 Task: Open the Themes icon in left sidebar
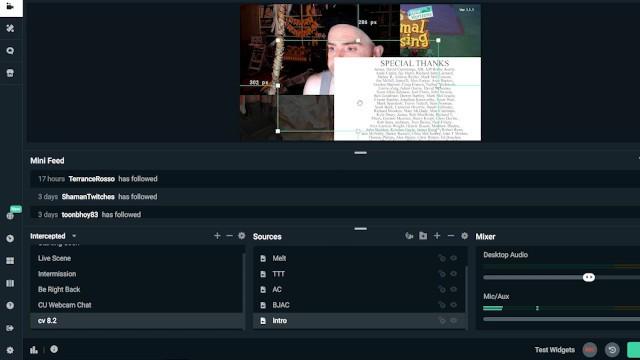click(x=10, y=28)
